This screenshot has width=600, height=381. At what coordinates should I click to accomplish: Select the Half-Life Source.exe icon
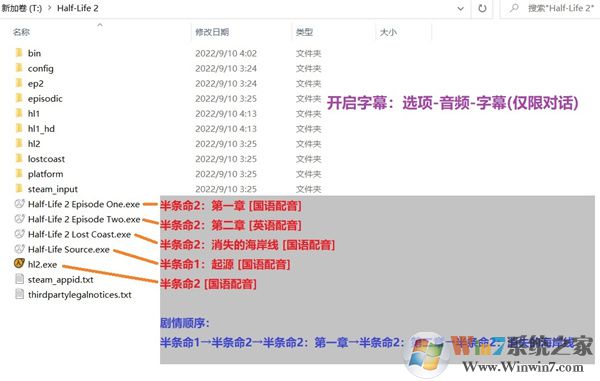pyautogui.click(x=19, y=249)
